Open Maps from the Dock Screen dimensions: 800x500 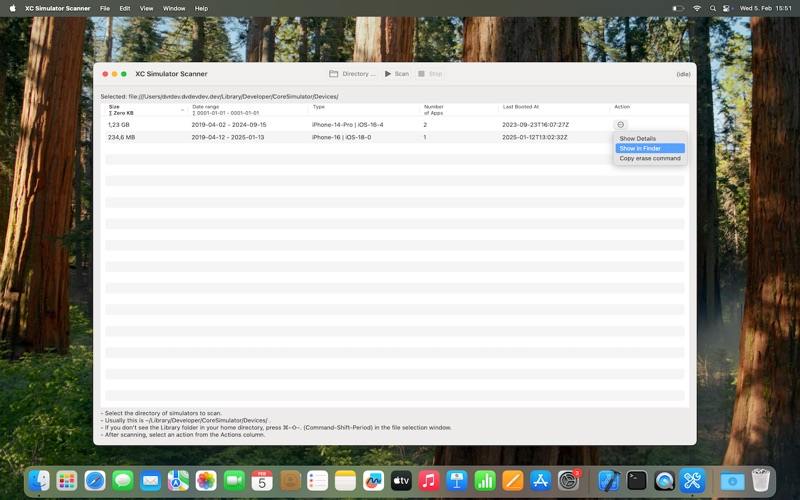(x=178, y=481)
